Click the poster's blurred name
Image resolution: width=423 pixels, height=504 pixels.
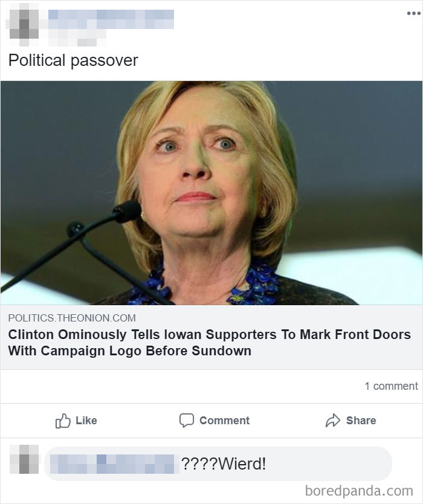pyautogui.click(x=111, y=19)
